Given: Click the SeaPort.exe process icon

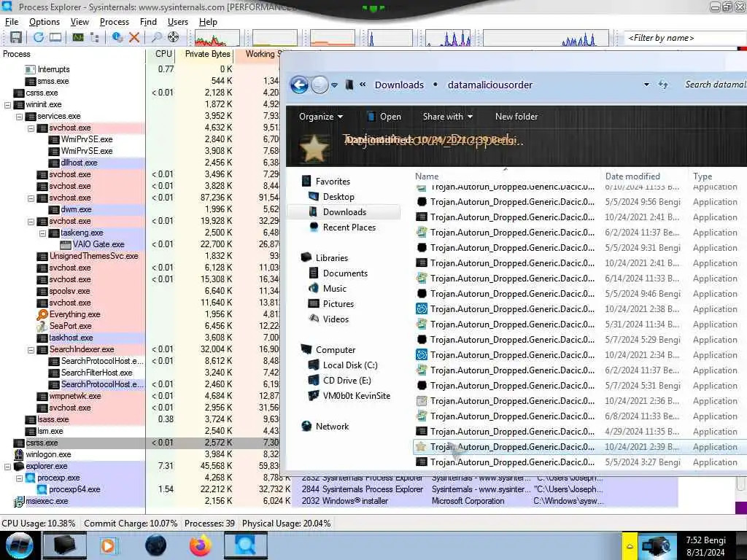Looking at the screenshot, I should pyautogui.click(x=42, y=326).
